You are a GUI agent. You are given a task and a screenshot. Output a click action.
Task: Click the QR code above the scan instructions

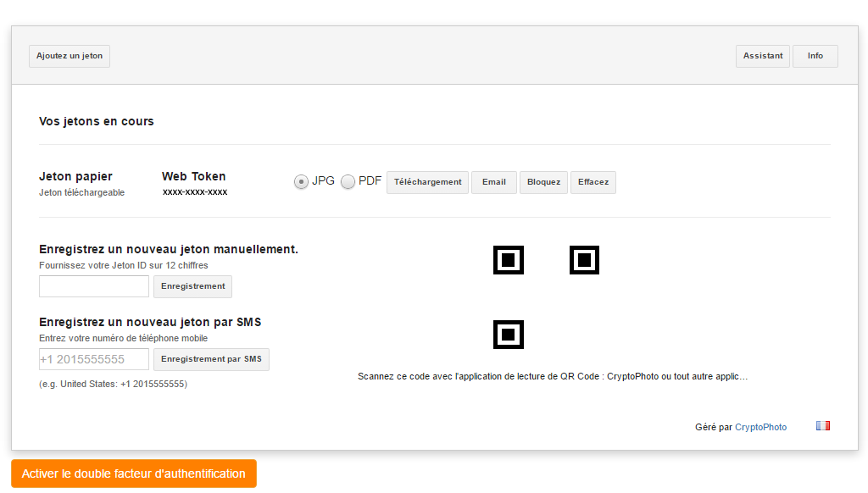(x=508, y=335)
